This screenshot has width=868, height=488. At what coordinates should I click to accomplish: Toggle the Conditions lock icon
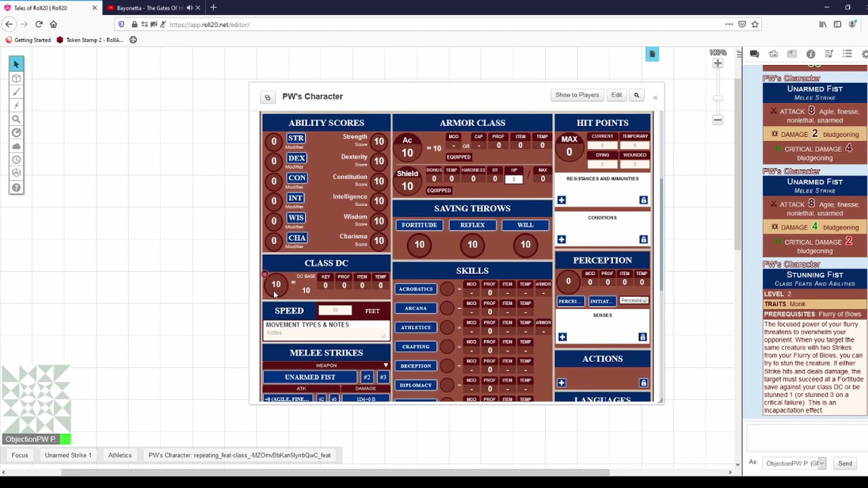pyautogui.click(x=643, y=239)
